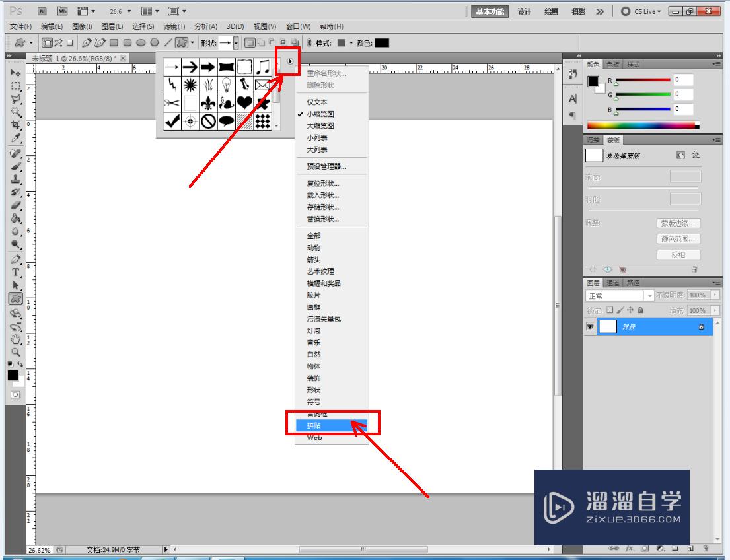
Task: Pick the Rounded Rectangle shape in options bar
Action: point(127,43)
